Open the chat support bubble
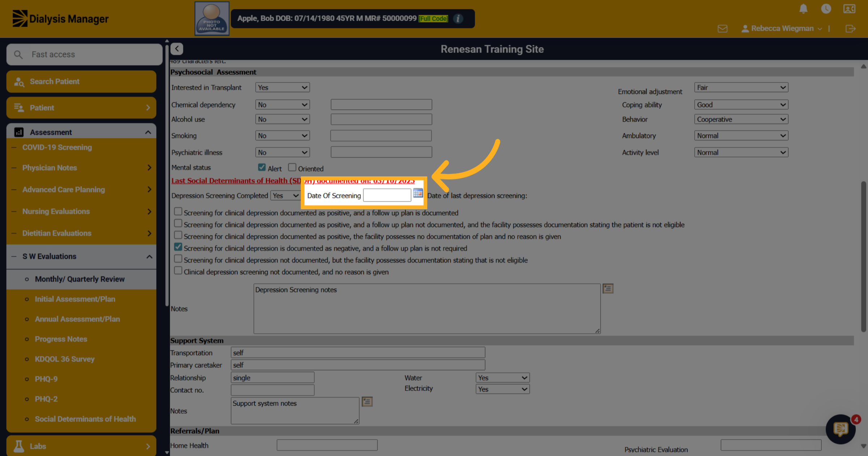The height and width of the screenshot is (456, 868). 841,429
